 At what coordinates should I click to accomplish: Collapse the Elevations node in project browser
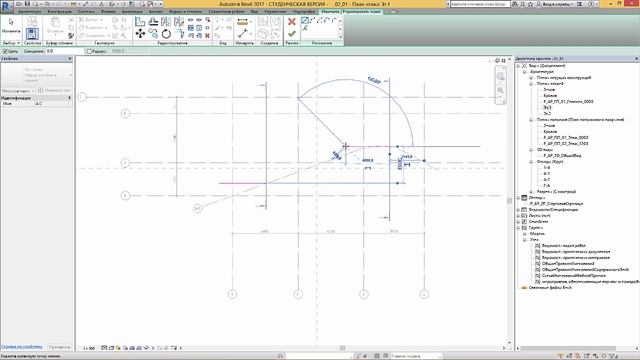click(x=531, y=162)
